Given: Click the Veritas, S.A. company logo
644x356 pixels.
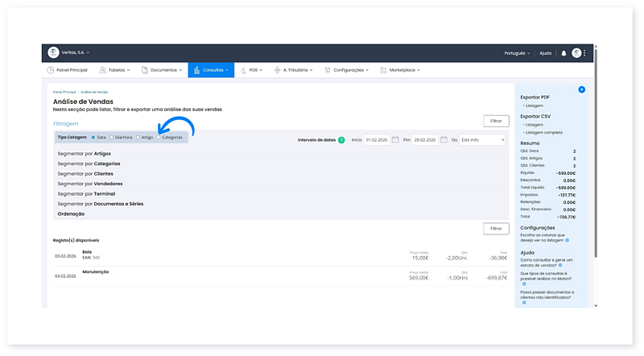Looking at the screenshot, I should coord(54,53).
